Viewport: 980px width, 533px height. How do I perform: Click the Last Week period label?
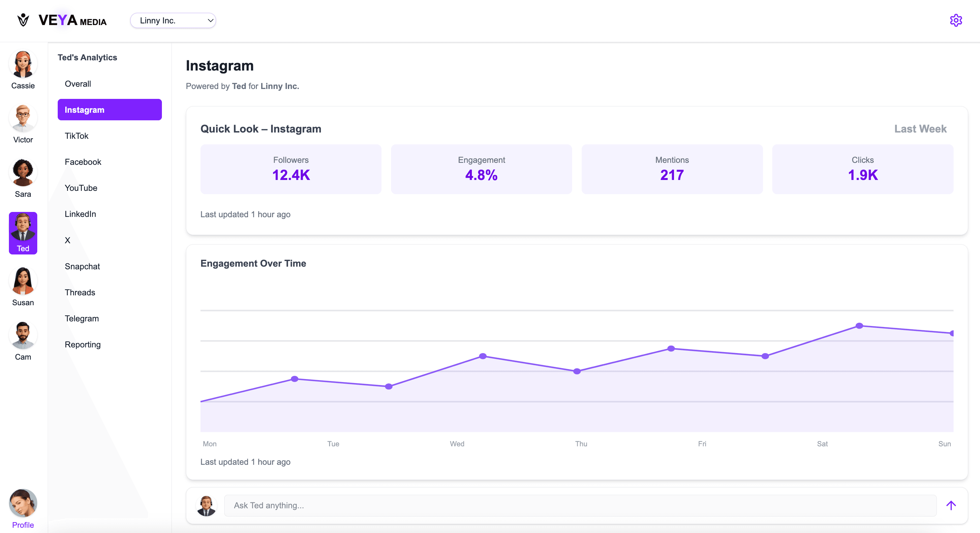tap(920, 129)
